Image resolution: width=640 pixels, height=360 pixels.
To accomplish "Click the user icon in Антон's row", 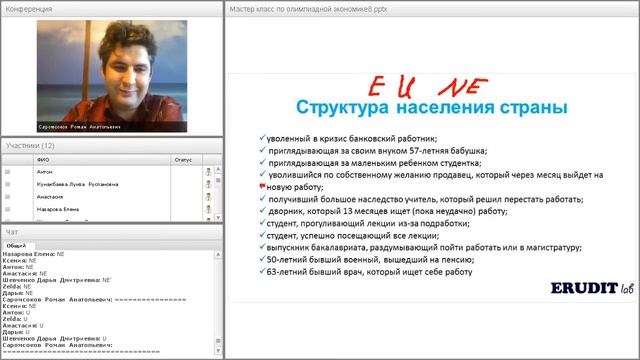I will 209,172.
